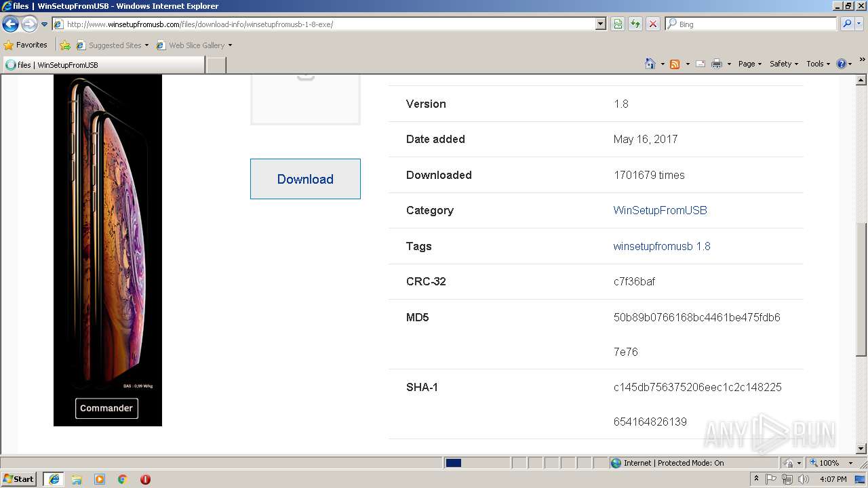
Task: Open Web Slice Gallery link
Action: (194, 45)
